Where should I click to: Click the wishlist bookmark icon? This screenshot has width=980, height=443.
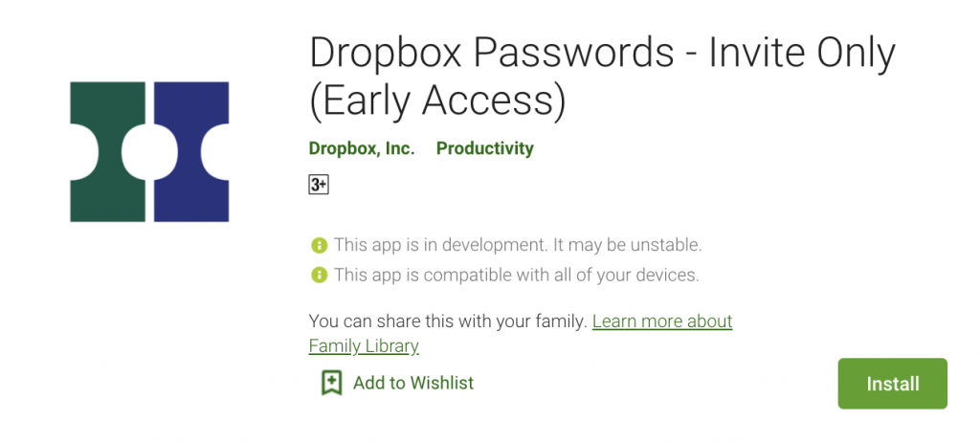(331, 383)
